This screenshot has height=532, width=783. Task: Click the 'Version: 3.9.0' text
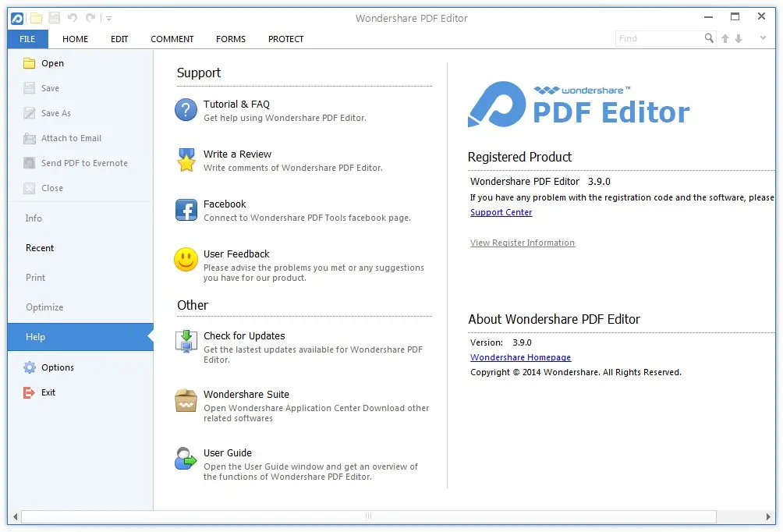(501, 342)
